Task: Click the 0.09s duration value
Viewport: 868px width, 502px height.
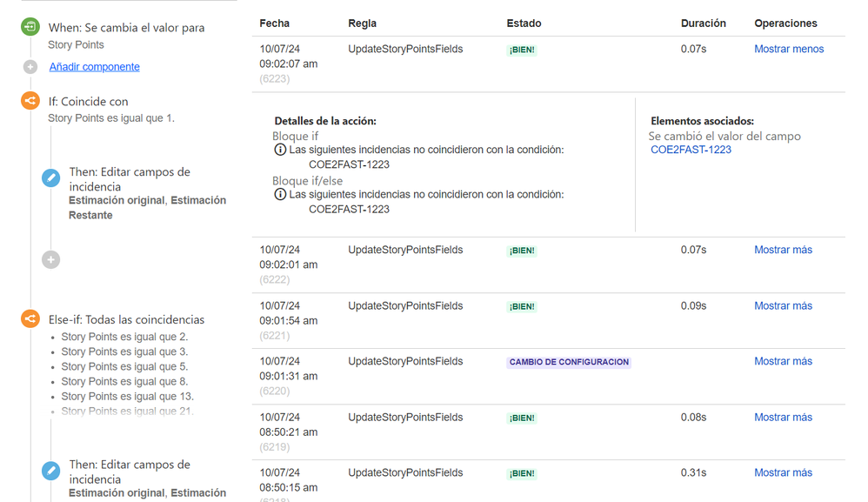Action: (694, 305)
